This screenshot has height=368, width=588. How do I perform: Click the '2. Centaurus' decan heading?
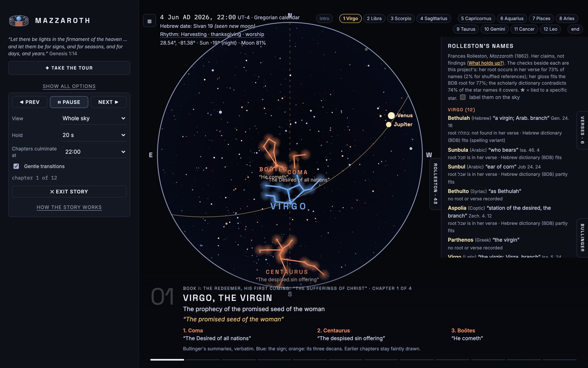[x=333, y=330]
